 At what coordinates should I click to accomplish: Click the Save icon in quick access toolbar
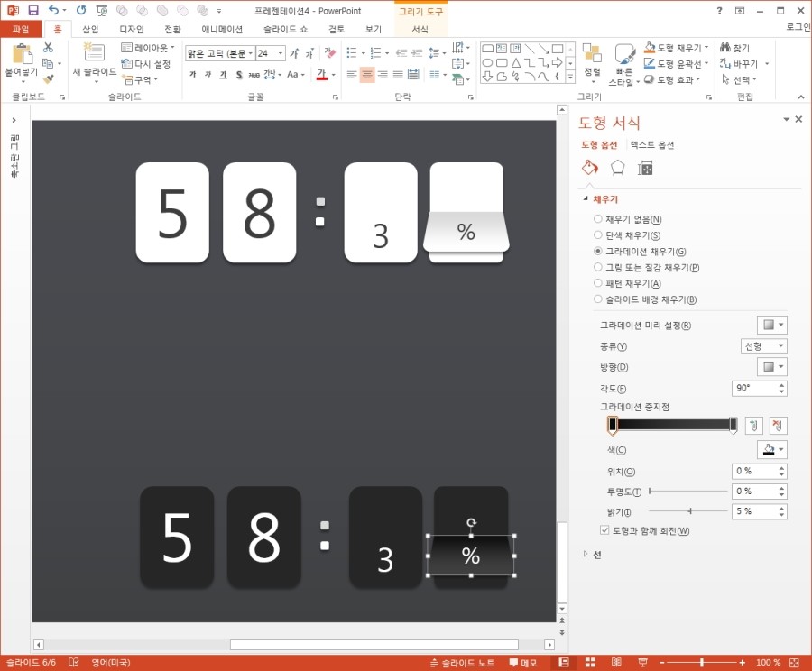33,10
